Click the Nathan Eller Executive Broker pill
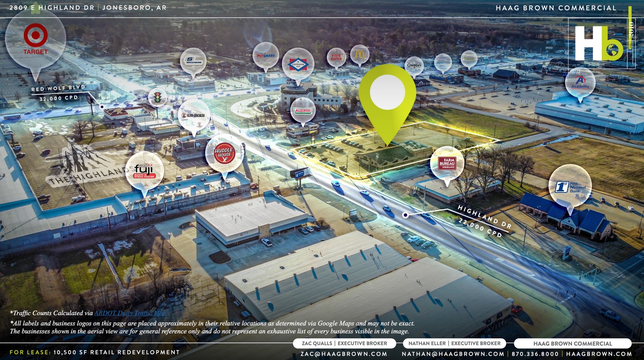Screen dimensions: 644x360 click(x=455, y=343)
